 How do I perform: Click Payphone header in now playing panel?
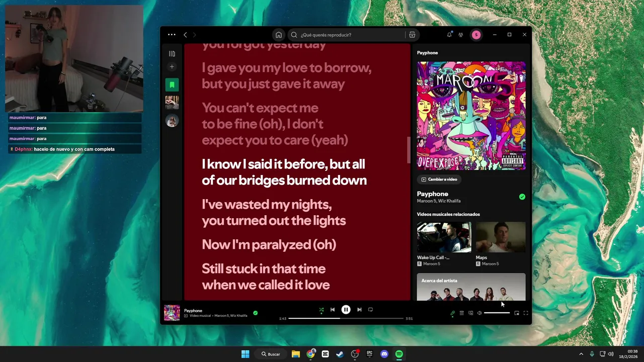(x=427, y=53)
